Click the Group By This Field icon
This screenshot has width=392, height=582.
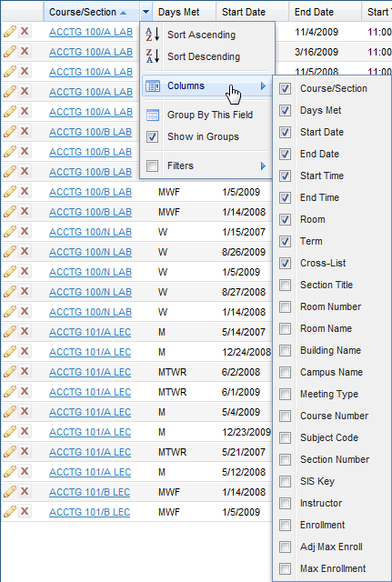tap(152, 115)
